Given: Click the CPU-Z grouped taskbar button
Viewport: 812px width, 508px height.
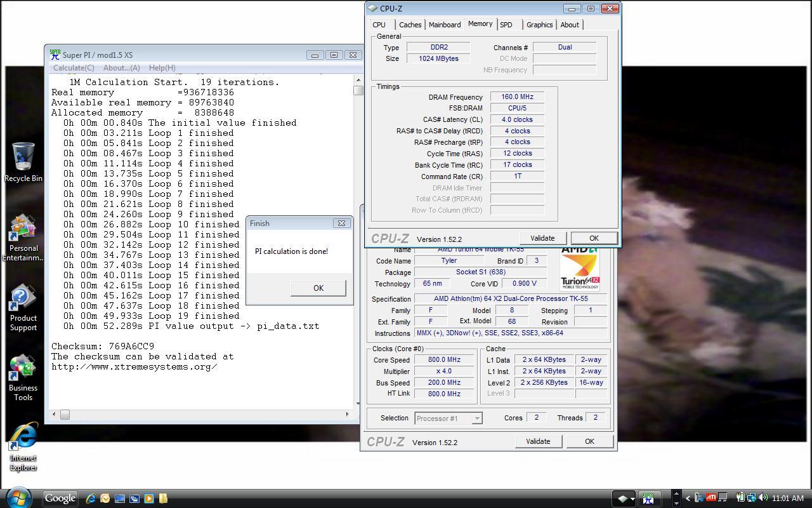Looking at the screenshot, I should tap(624, 498).
